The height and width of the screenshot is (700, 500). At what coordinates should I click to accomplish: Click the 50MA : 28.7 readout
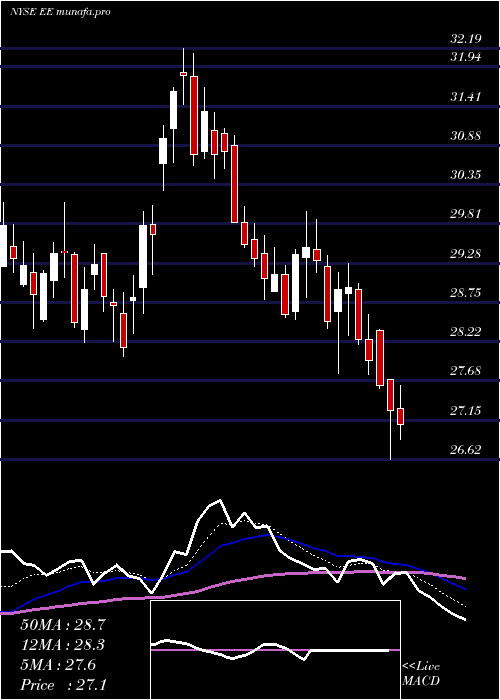[64, 625]
